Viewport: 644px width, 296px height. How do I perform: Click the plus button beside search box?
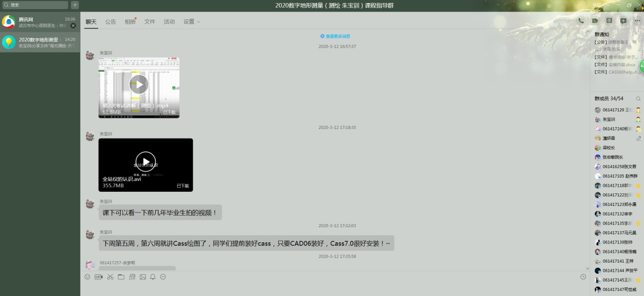tap(75, 5)
